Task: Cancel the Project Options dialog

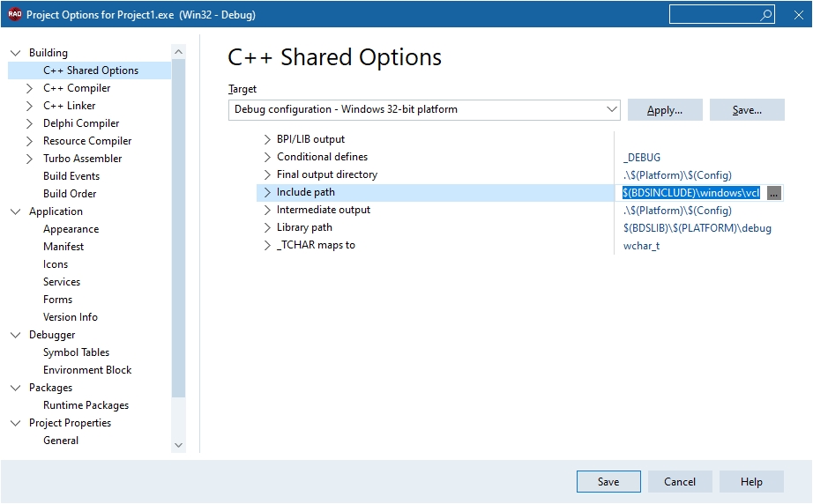Action: click(680, 482)
